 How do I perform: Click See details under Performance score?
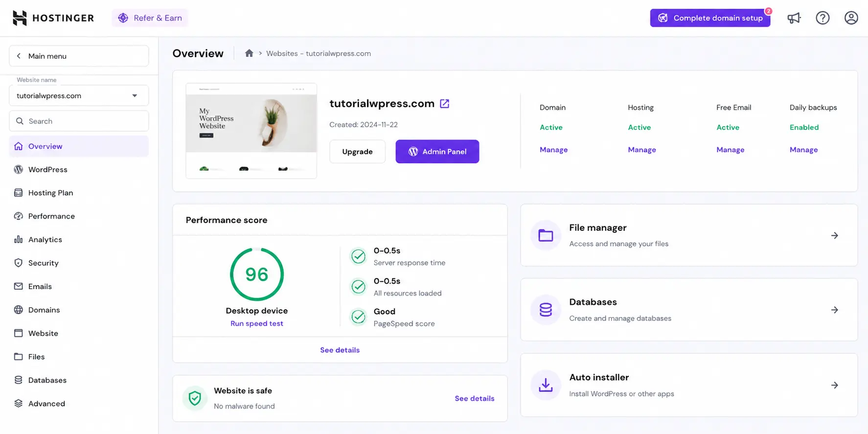pyautogui.click(x=340, y=350)
